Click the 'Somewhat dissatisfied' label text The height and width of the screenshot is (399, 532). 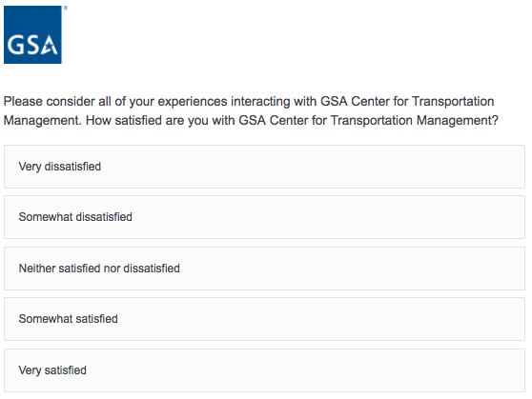(x=75, y=217)
